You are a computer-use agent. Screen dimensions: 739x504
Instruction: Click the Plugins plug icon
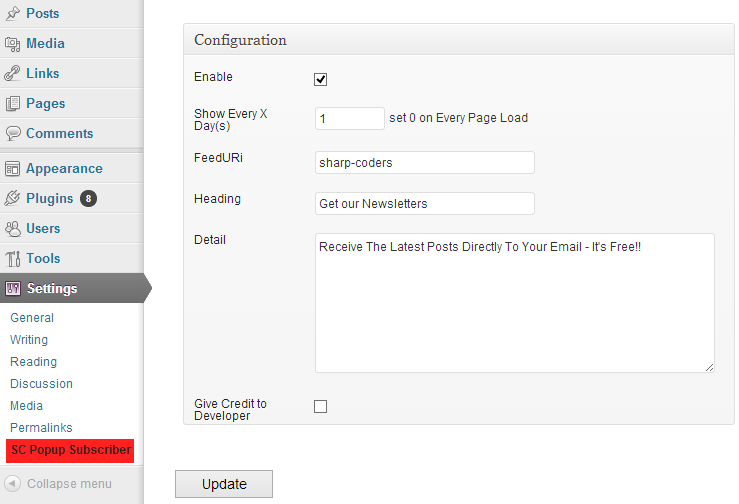coord(13,199)
